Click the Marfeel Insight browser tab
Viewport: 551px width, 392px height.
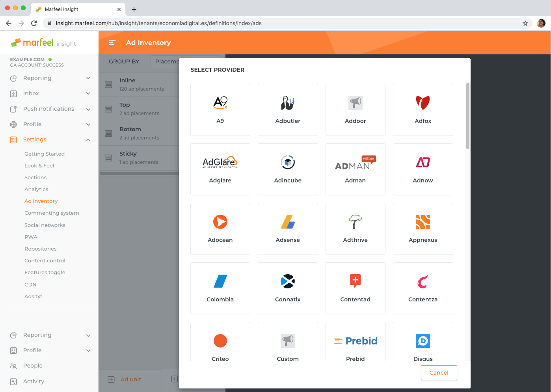(78, 9)
